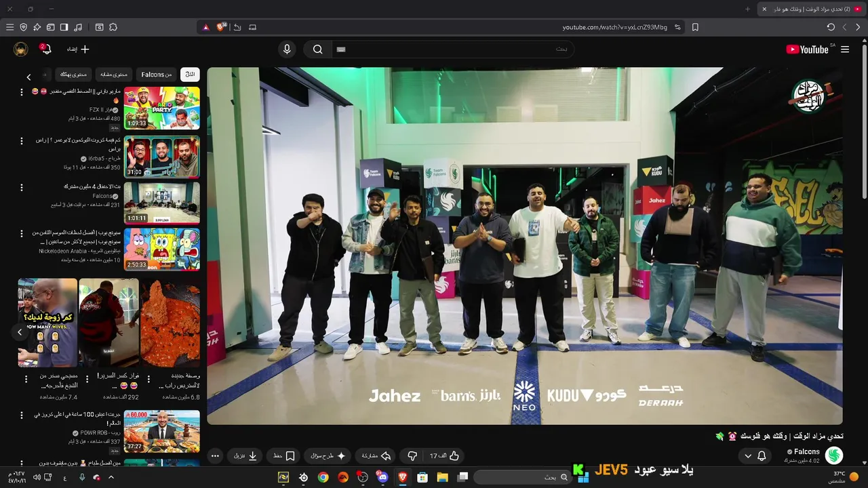This screenshot has width=868, height=488.
Task: Bookmark this page
Action: click(695, 27)
